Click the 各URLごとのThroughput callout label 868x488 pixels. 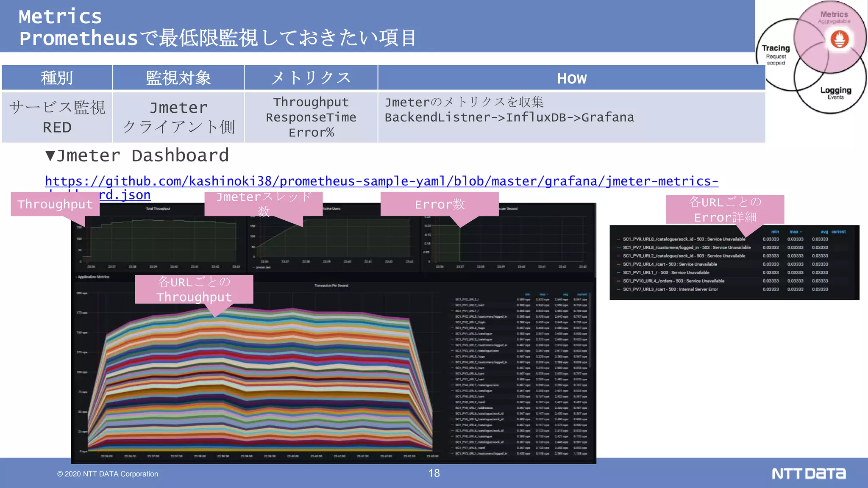[194, 289]
